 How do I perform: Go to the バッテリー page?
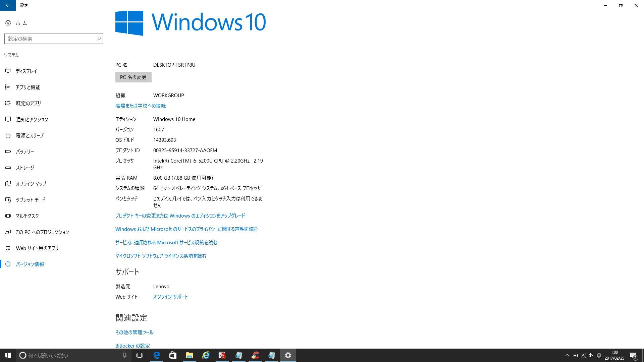coord(25,152)
